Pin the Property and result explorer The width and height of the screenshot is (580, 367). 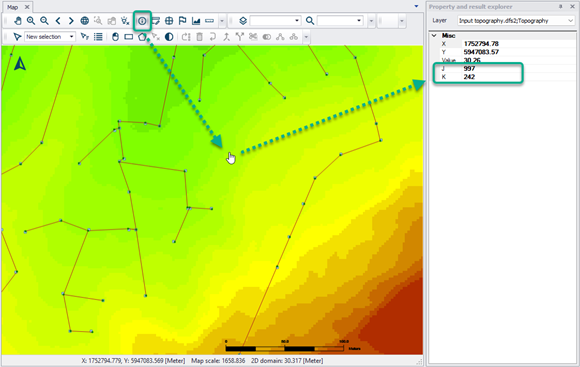pyautogui.click(x=560, y=7)
